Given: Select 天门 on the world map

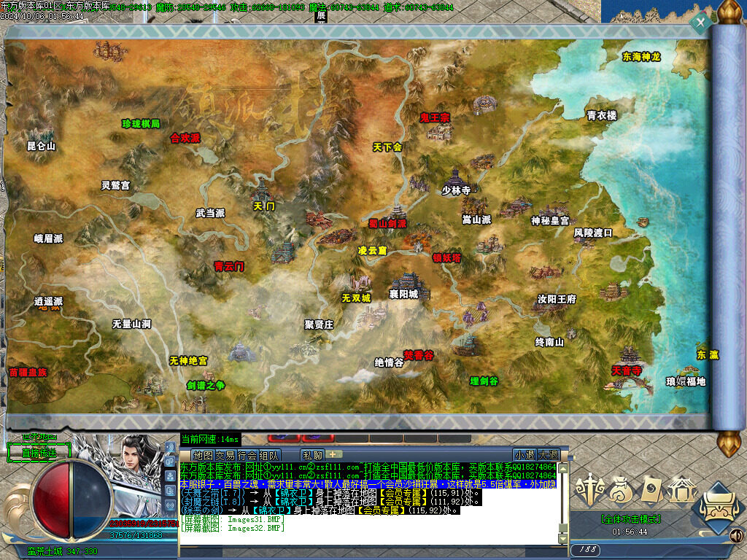Looking at the screenshot, I should (264, 206).
